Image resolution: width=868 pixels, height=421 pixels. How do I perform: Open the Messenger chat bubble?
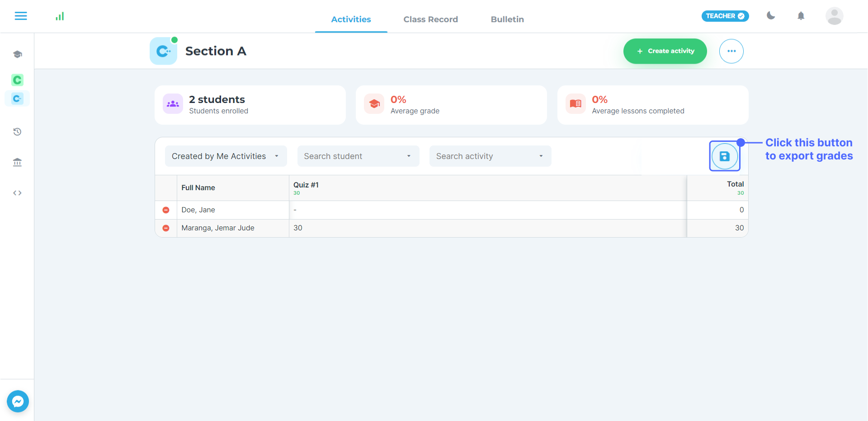click(x=18, y=401)
